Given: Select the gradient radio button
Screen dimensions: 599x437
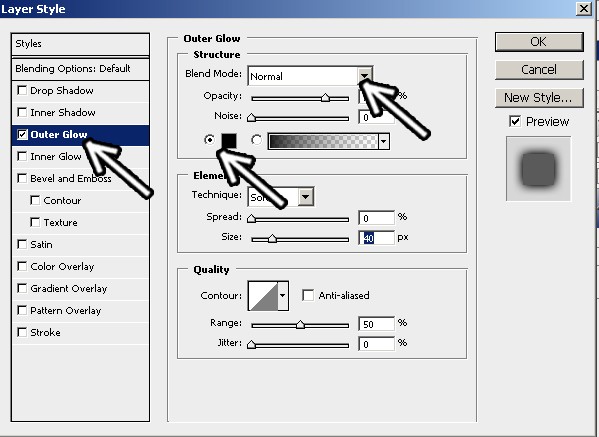Looking at the screenshot, I should coord(257,140).
